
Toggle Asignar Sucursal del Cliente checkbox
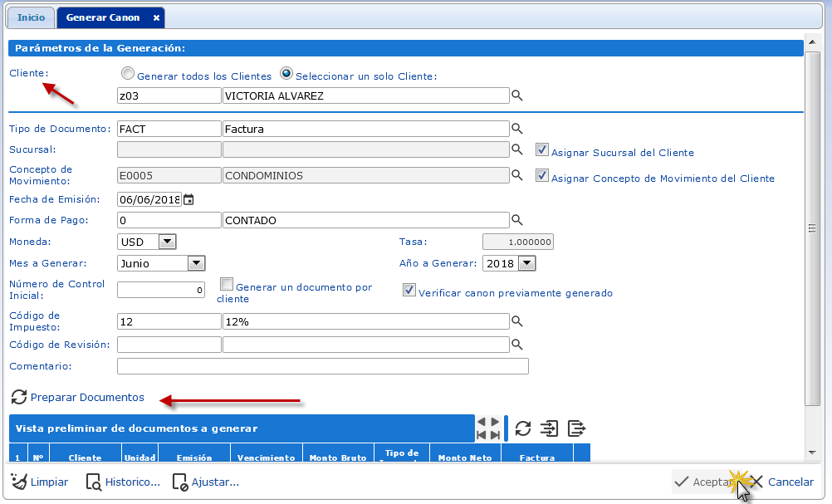(542, 150)
